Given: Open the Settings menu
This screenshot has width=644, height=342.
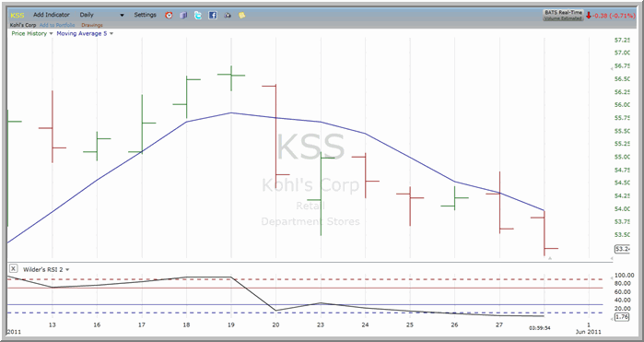Looking at the screenshot, I should [x=145, y=15].
